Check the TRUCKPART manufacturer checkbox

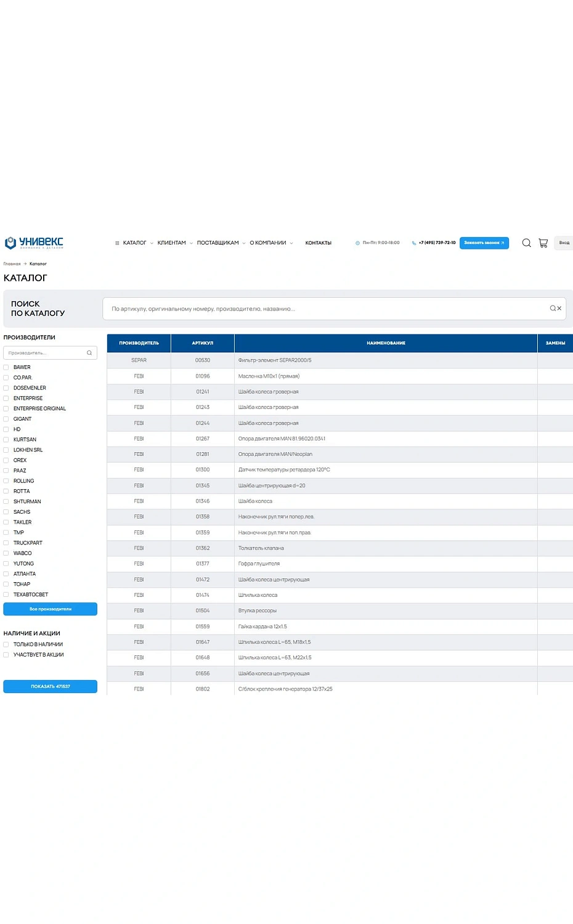(x=6, y=543)
